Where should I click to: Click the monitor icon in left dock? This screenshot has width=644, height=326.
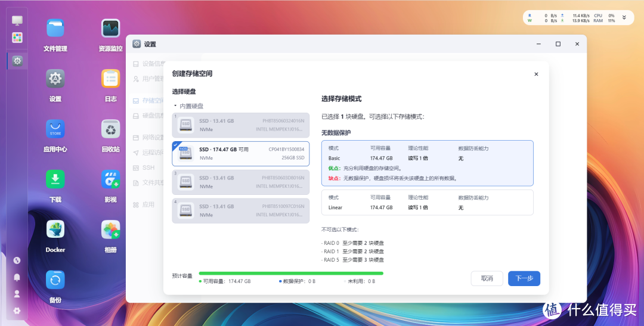coord(17,20)
